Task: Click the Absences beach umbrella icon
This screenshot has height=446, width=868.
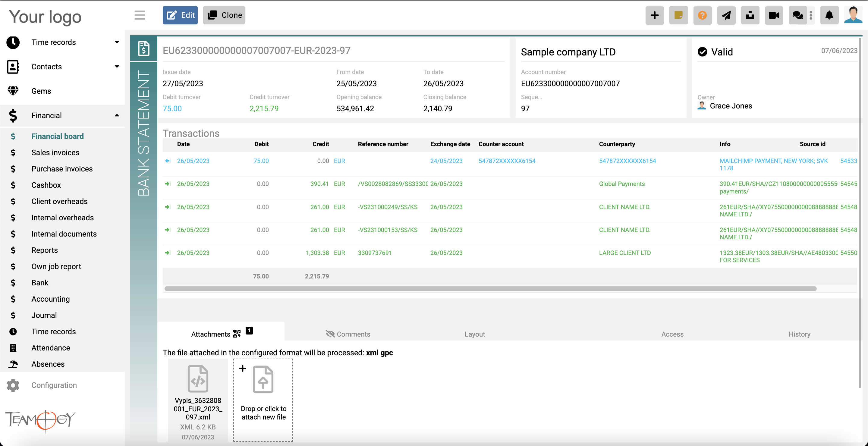Action: [13, 364]
